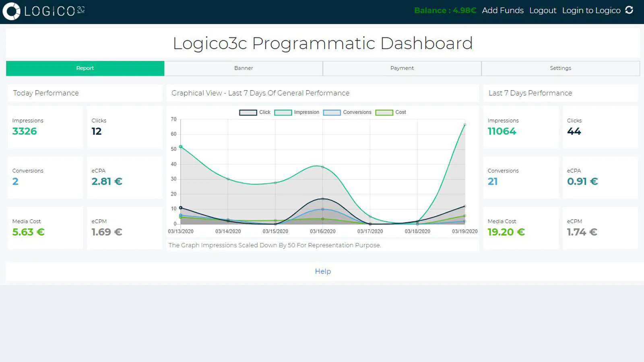Click the Impression data point on 03/14/2020
This screenshot has height=362, width=644.
pos(228,179)
